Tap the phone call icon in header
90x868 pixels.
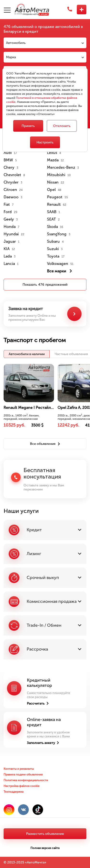[70, 10]
